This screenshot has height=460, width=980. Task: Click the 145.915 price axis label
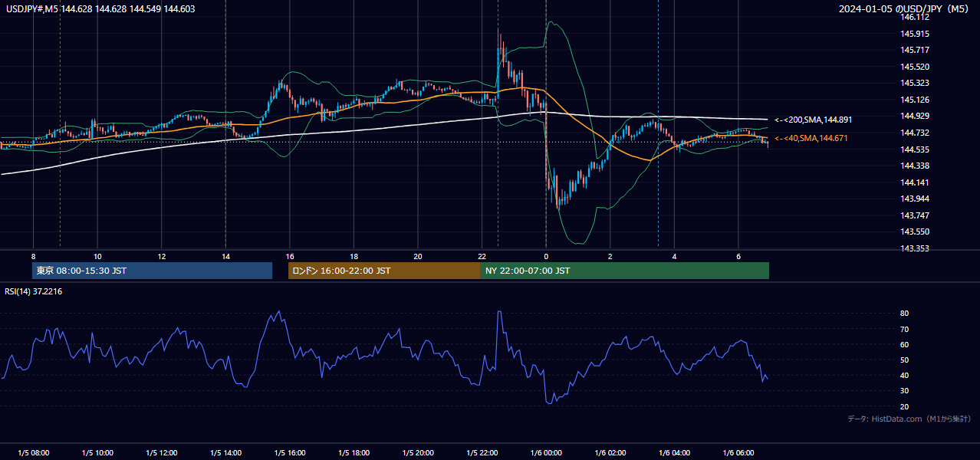pos(916,34)
